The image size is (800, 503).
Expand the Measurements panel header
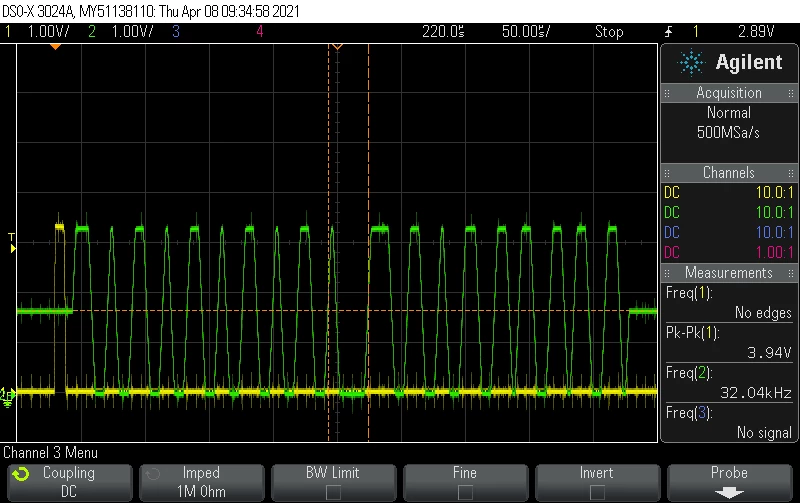[x=729, y=272]
